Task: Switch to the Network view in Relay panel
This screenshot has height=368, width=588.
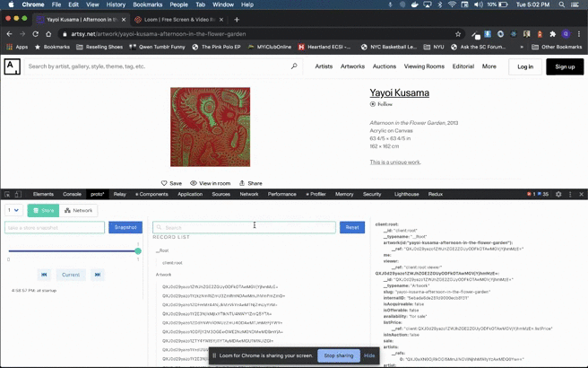Action: 78,210
